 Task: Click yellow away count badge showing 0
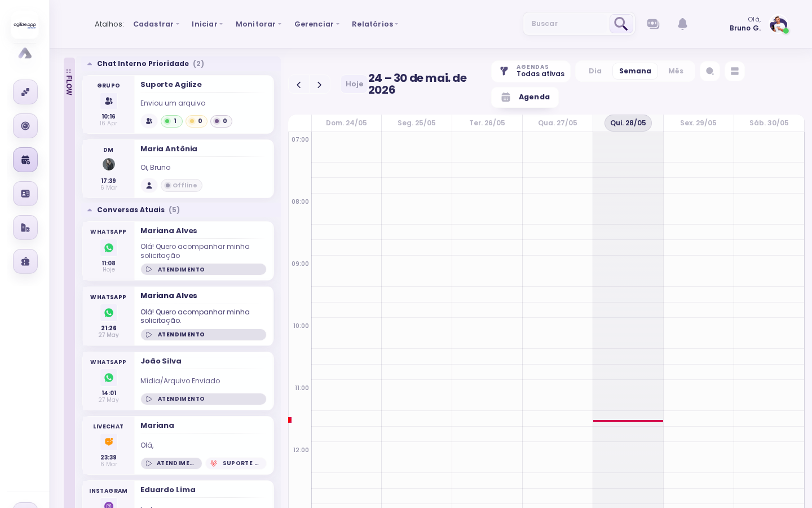click(x=196, y=121)
